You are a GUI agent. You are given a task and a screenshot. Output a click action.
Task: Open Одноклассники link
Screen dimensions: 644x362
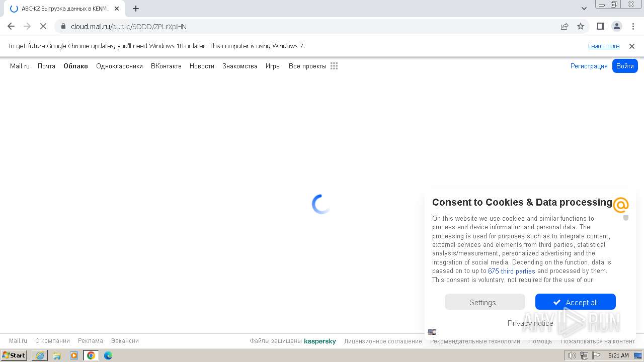[x=119, y=66]
